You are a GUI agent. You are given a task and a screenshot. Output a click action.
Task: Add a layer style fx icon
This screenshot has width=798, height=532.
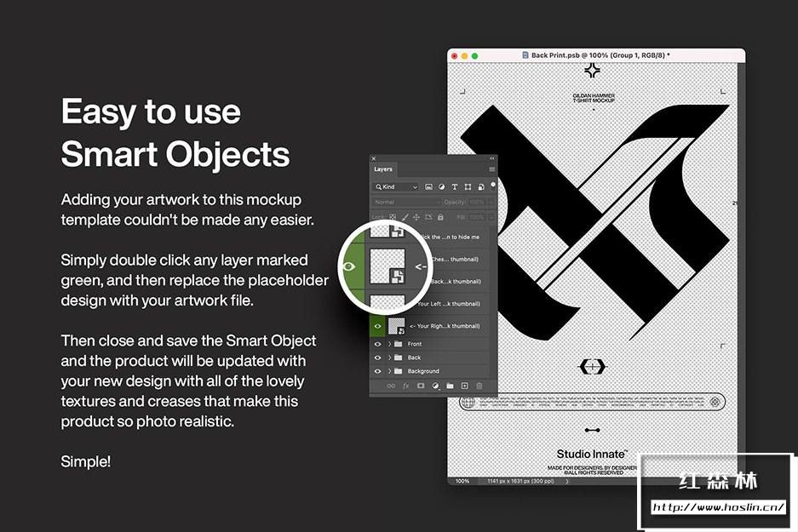coord(406,386)
